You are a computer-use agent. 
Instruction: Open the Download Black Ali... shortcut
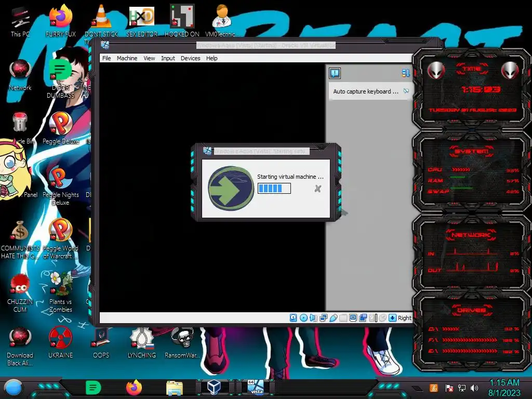click(x=20, y=346)
